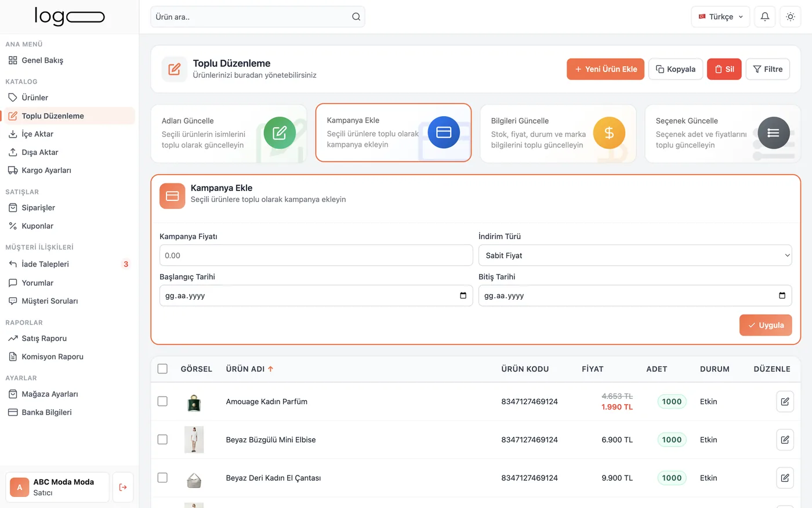Click the notification bell icon
Screen dimensions: 812x508
point(764,17)
